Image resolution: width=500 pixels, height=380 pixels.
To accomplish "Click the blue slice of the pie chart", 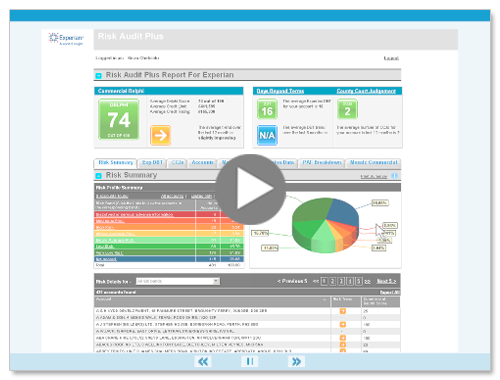I will 343,212.
